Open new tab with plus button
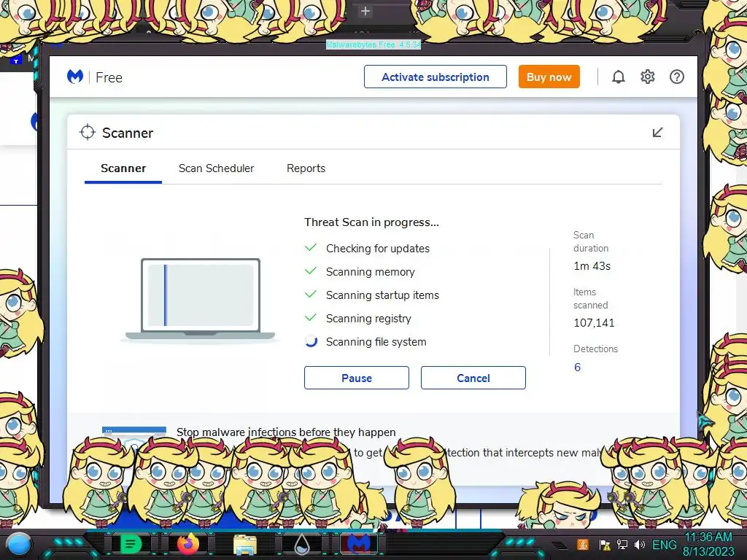The image size is (747, 560). tap(365, 11)
